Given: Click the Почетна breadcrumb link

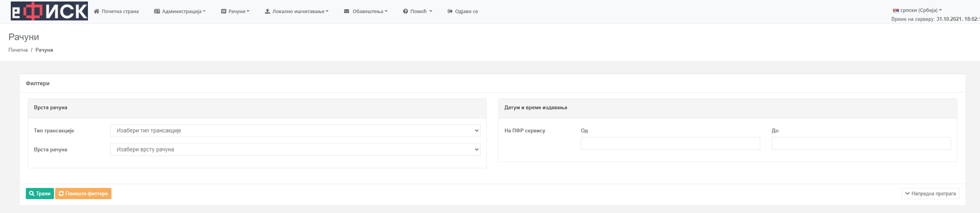Looking at the screenshot, I should tap(18, 50).
